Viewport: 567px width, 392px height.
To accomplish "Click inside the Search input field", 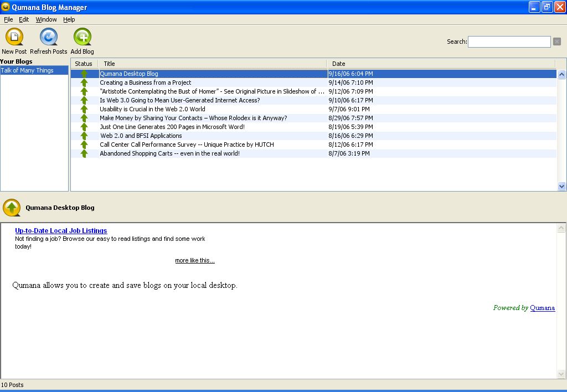I will coord(509,42).
